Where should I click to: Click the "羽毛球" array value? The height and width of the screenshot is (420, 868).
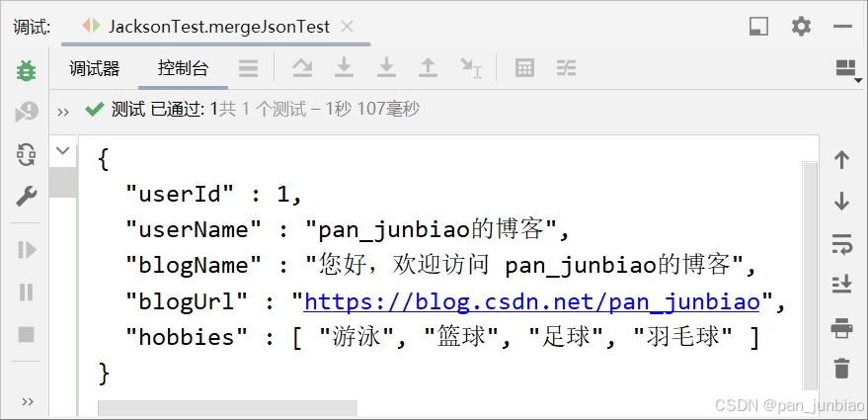[684, 337]
